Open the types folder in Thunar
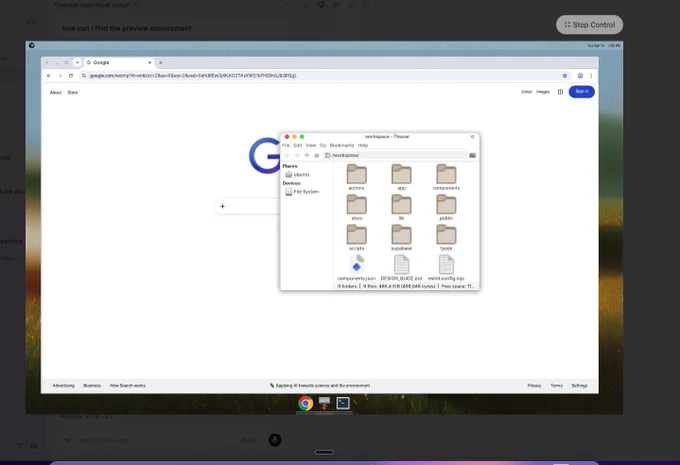Image resolution: width=680 pixels, height=465 pixels. 446,237
